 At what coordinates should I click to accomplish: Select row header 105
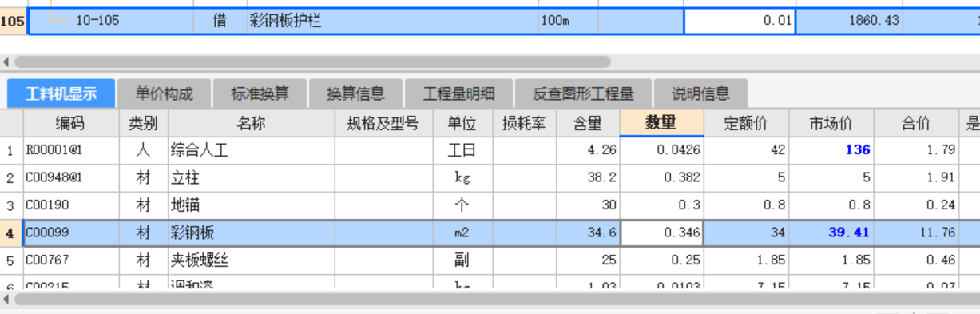[13, 21]
